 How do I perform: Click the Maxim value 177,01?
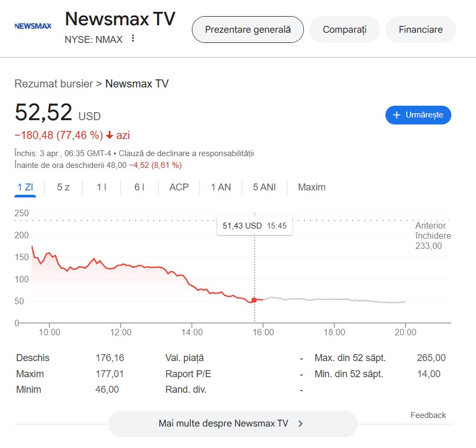click(x=109, y=374)
